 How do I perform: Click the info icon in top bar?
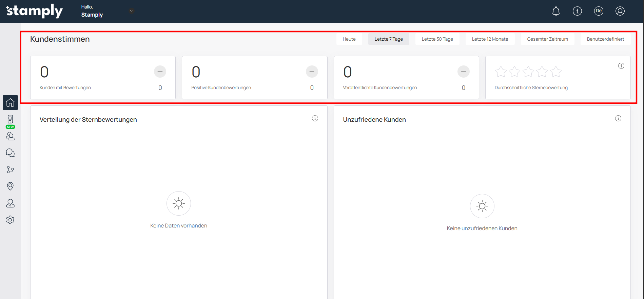577,11
